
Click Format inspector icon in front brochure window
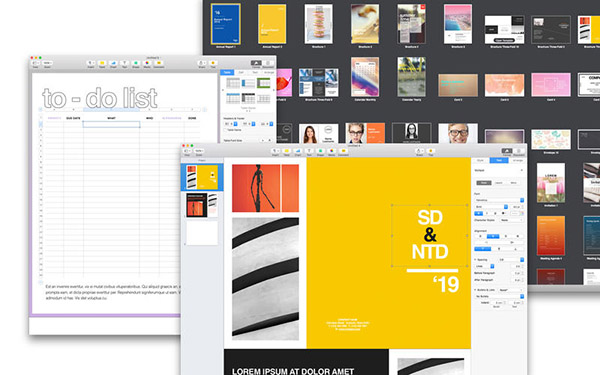click(507, 151)
